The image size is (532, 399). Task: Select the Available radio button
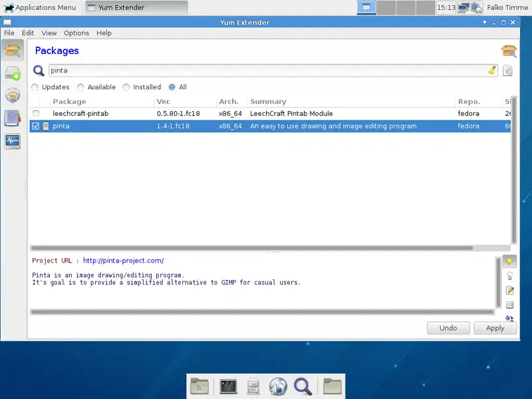(x=80, y=87)
